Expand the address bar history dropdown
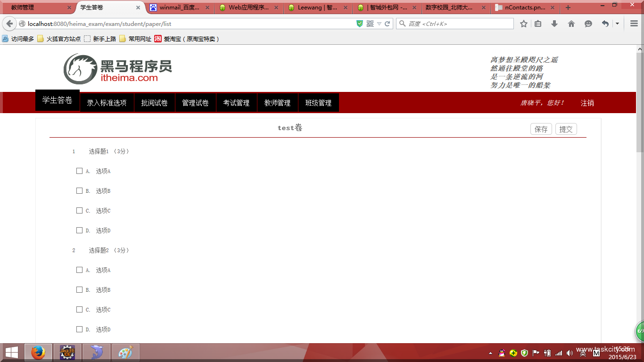The width and height of the screenshot is (644, 362). (379, 24)
